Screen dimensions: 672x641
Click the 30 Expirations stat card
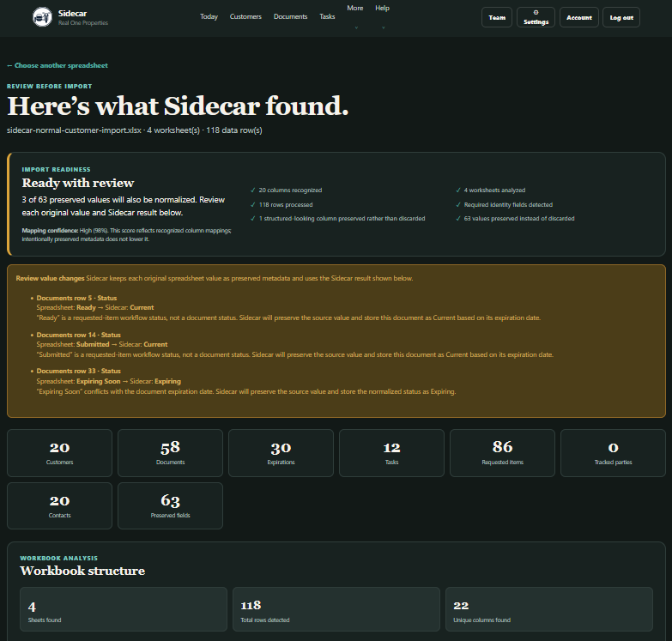click(x=281, y=453)
